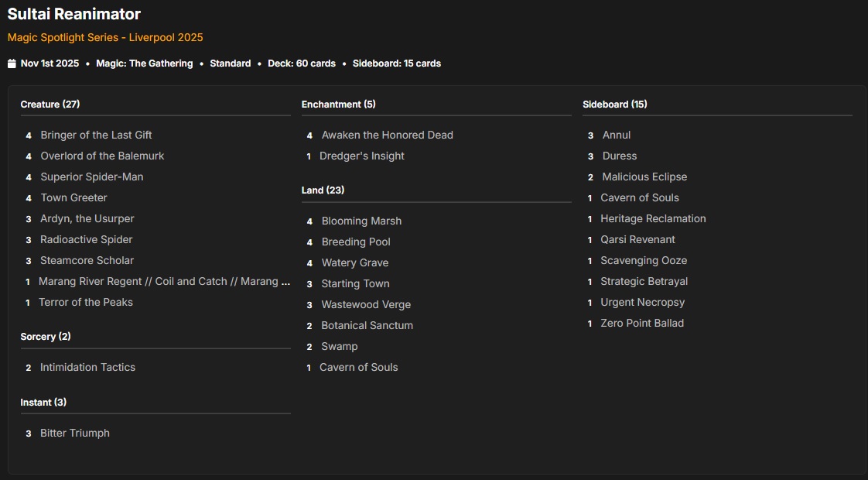Select Heritage Reclamation card
This screenshot has width=868, height=480.
[x=653, y=218]
